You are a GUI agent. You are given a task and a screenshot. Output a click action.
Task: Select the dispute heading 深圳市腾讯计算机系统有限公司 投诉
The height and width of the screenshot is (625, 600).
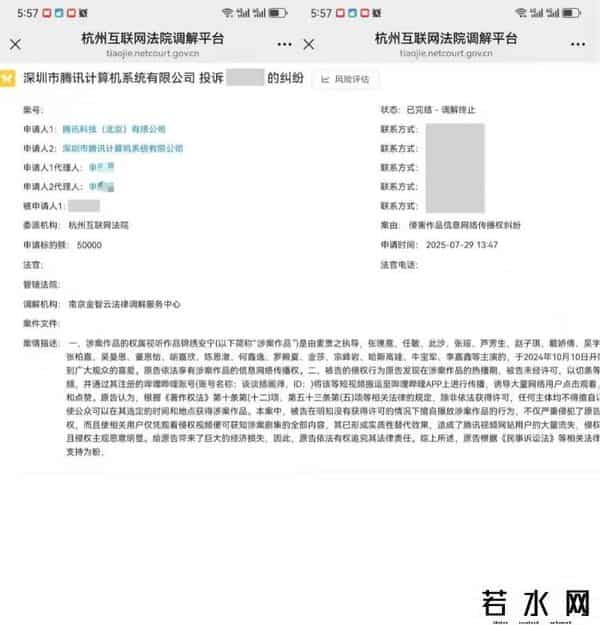pyautogui.click(x=123, y=78)
